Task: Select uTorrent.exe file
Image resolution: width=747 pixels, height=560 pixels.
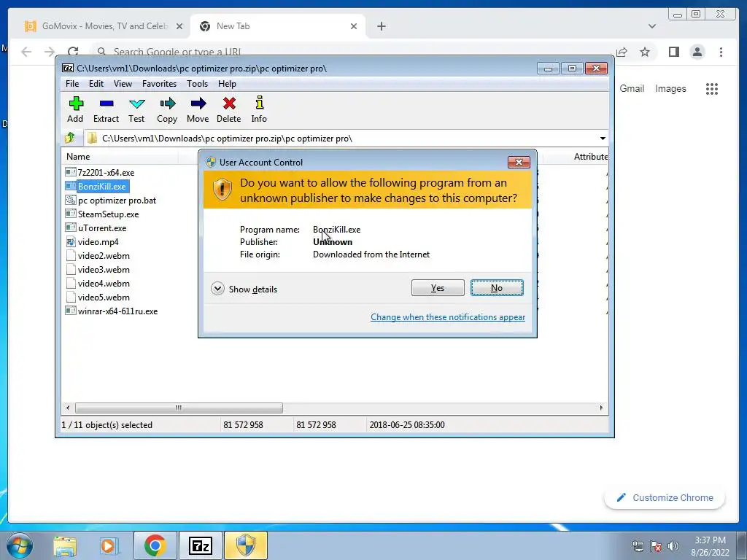Action: (96, 228)
